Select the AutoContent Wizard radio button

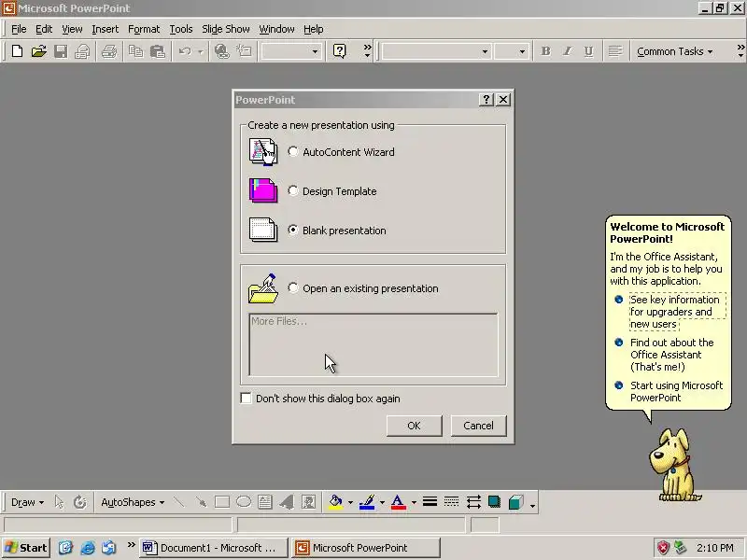[293, 152]
